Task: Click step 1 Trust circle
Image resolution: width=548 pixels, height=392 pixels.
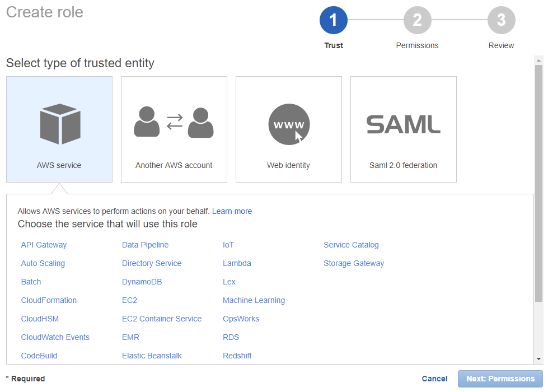Action: (x=334, y=21)
